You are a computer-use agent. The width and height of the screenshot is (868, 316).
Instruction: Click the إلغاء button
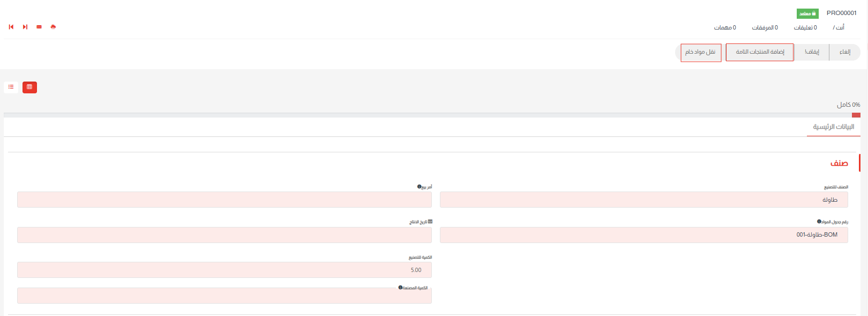(x=845, y=52)
